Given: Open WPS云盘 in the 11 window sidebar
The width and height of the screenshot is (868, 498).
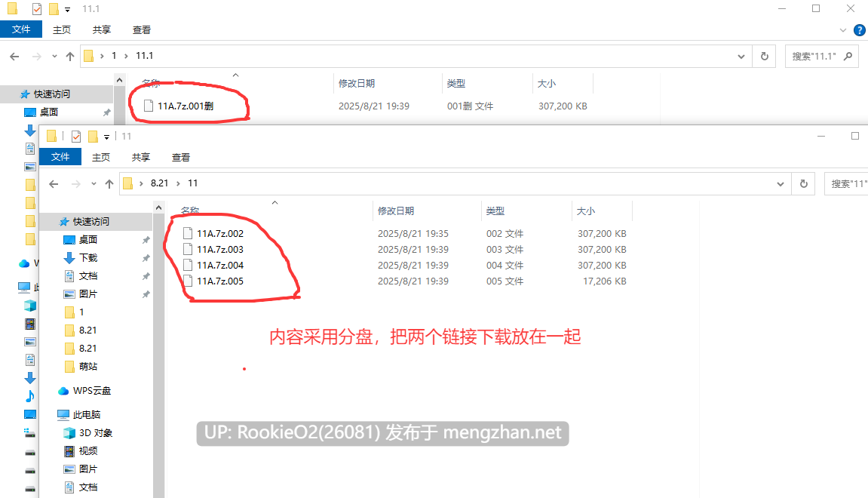Looking at the screenshot, I should tap(92, 391).
